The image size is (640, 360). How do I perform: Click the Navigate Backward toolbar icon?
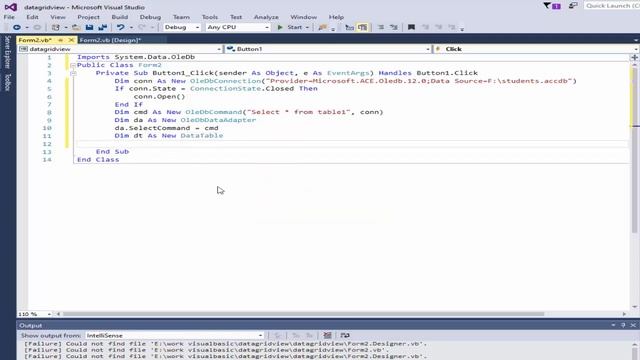coord(16,27)
